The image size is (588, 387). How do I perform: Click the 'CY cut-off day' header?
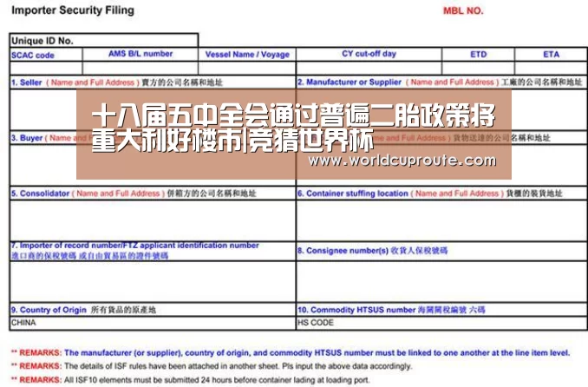click(369, 54)
